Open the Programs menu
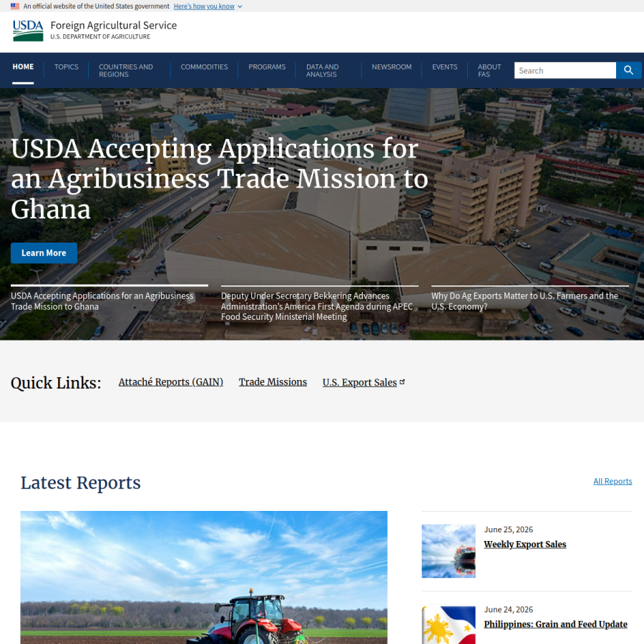 [267, 67]
